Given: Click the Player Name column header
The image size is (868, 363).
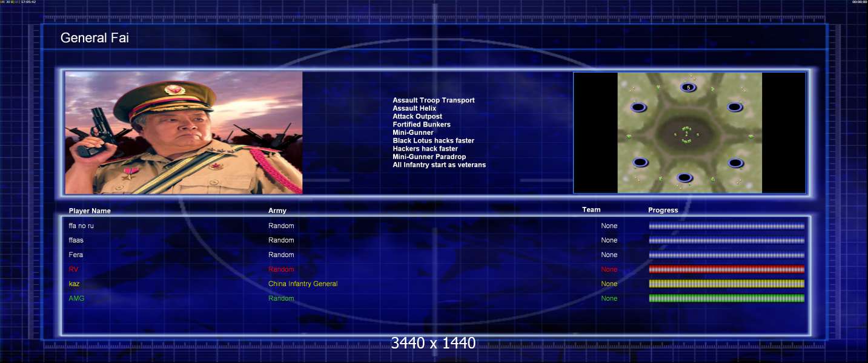Looking at the screenshot, I should click(90, 211).
